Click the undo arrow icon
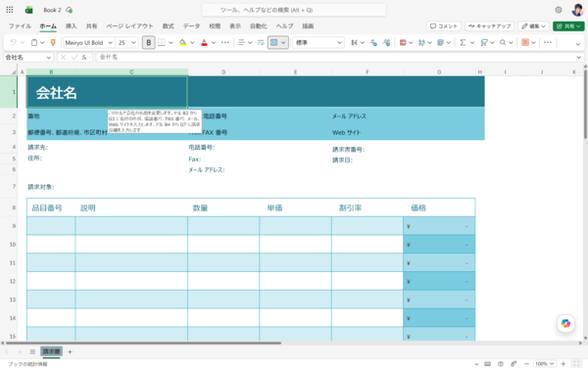 [x=13, y=43]
